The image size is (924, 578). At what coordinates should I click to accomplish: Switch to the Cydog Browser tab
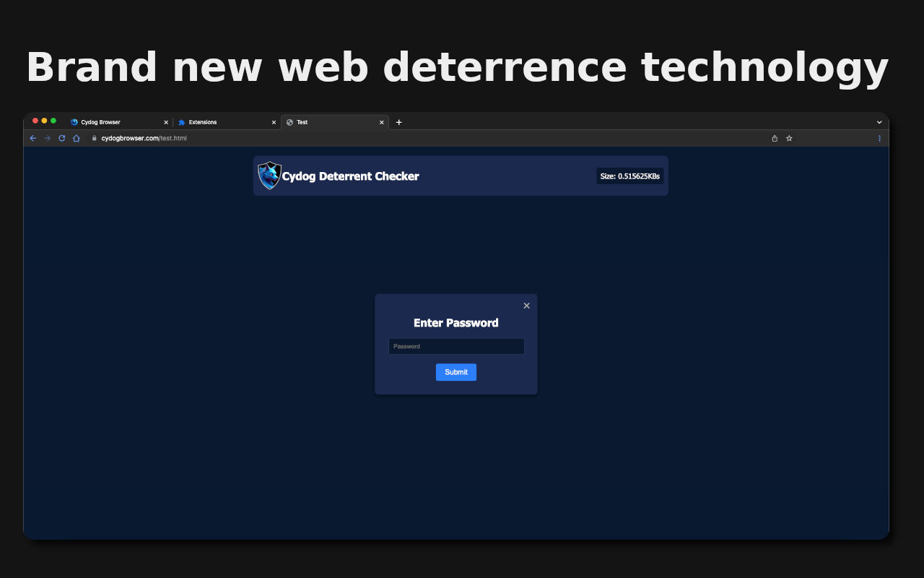[119, 122]
